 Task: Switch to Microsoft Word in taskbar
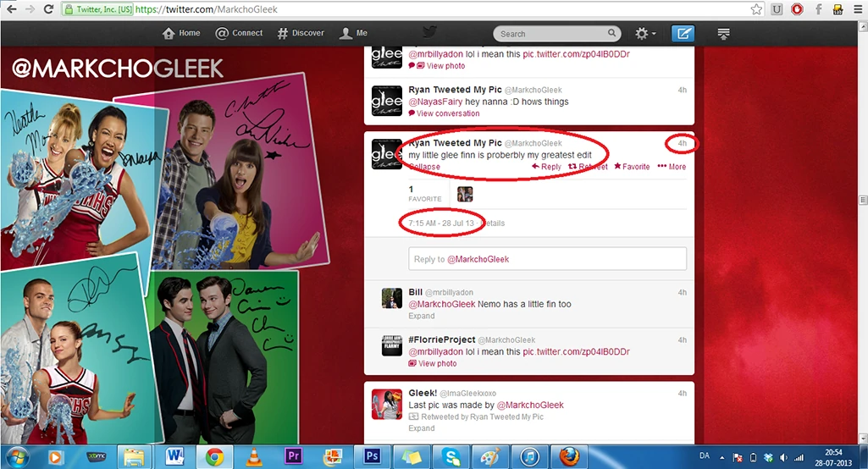click(175, 457)
